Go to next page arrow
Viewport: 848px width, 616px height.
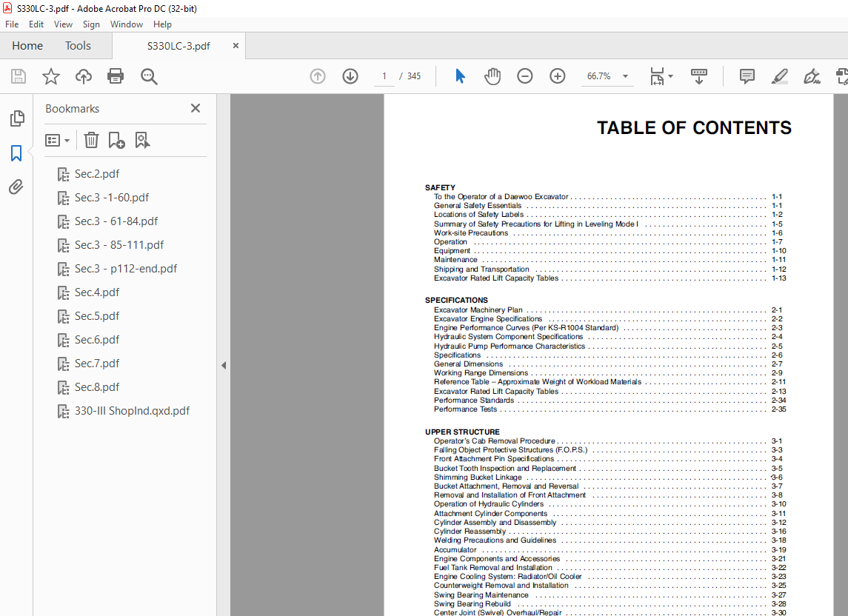(350, 76)
